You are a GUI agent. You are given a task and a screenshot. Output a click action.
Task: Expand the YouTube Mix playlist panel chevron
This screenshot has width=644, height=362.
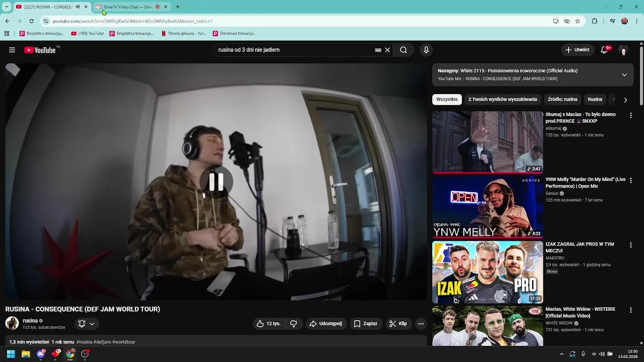[624, 75]
